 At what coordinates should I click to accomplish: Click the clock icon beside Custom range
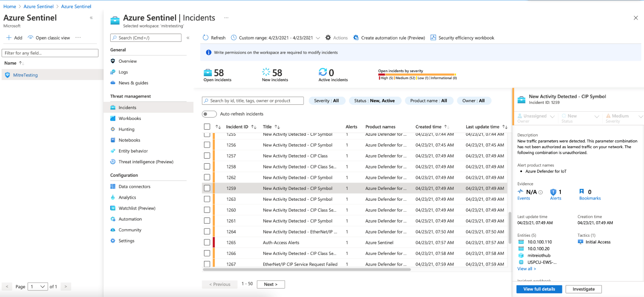click(x=234, y=38)
